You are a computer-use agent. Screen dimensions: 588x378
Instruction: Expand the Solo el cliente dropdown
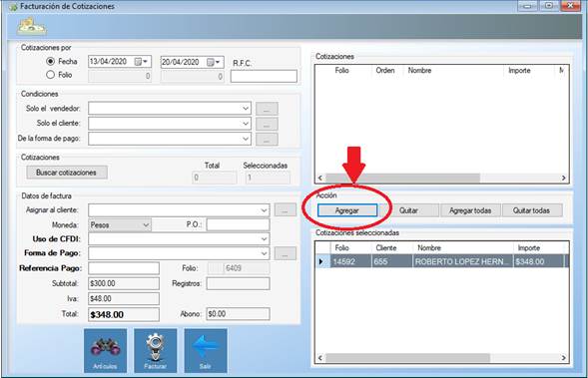(x=246, y=124)
